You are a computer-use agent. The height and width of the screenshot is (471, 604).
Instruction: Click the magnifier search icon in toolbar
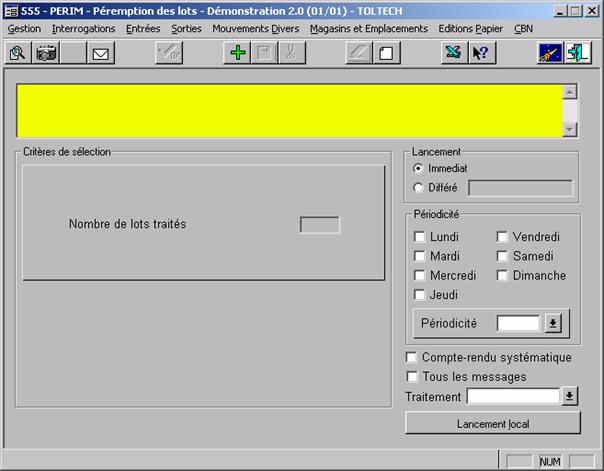[17, 53]
